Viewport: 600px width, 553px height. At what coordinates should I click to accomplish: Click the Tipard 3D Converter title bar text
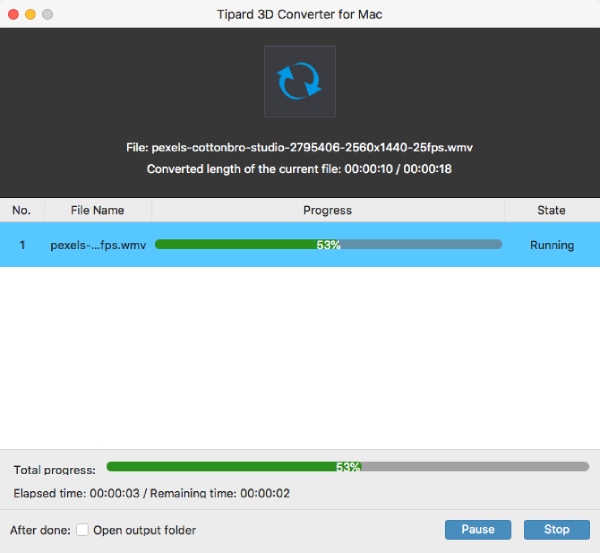point(300,15)
